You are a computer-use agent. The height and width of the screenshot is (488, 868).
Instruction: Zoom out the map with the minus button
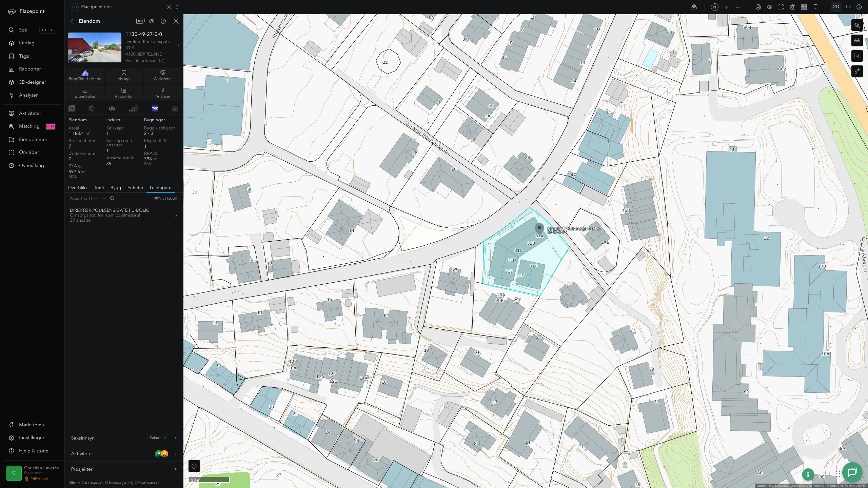(x=738, y=7)
